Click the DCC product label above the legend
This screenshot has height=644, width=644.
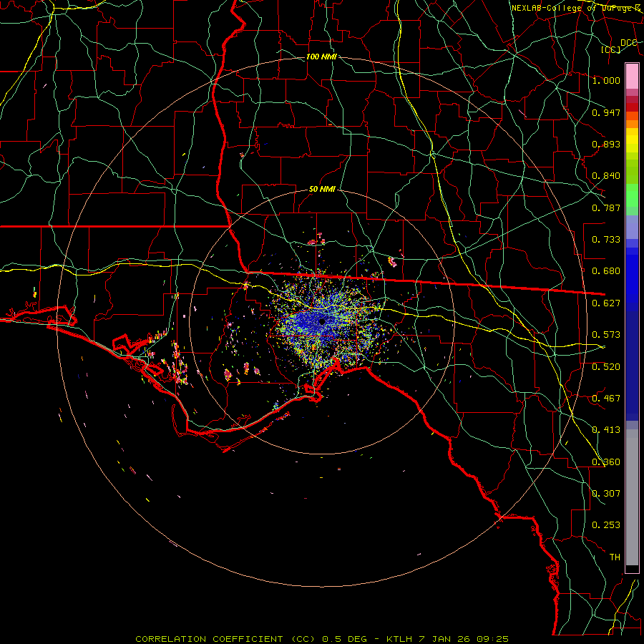629,43
